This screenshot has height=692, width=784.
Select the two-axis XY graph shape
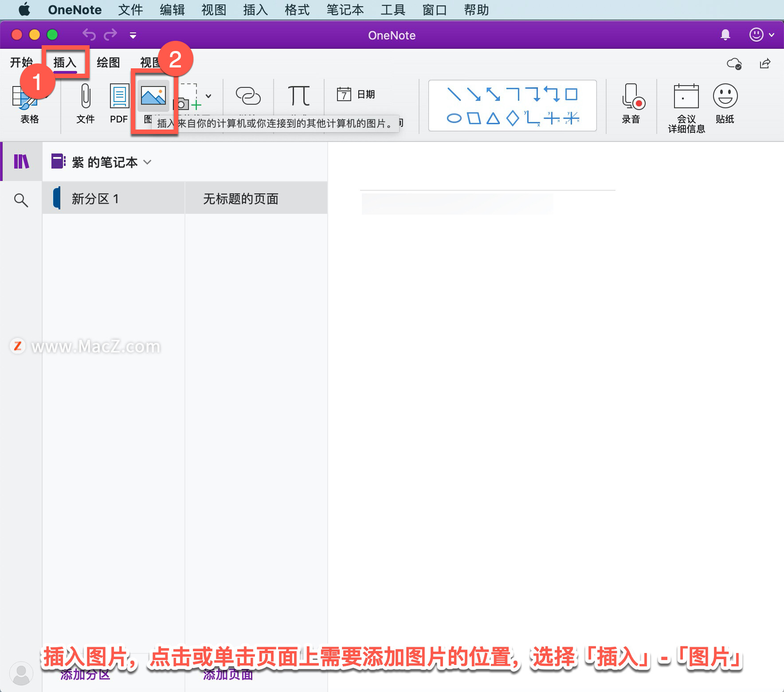pos(532,118)
